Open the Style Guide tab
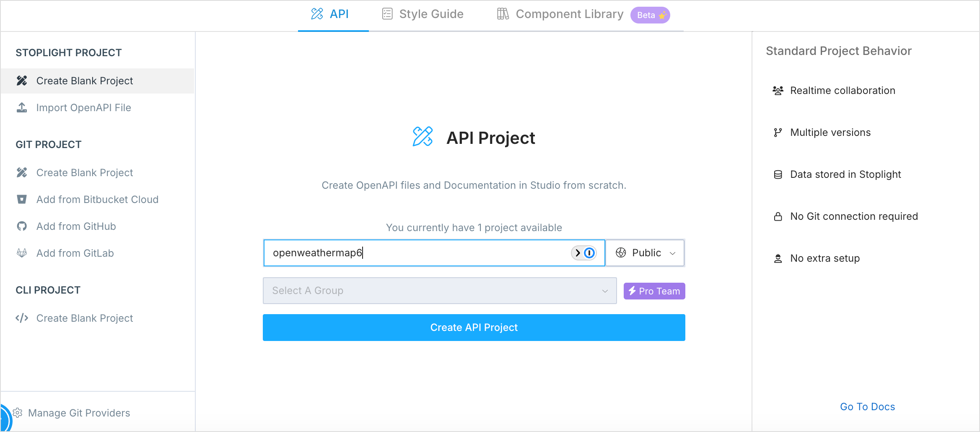Viewport: 980px width, 432px height. [x=423, y=15]
